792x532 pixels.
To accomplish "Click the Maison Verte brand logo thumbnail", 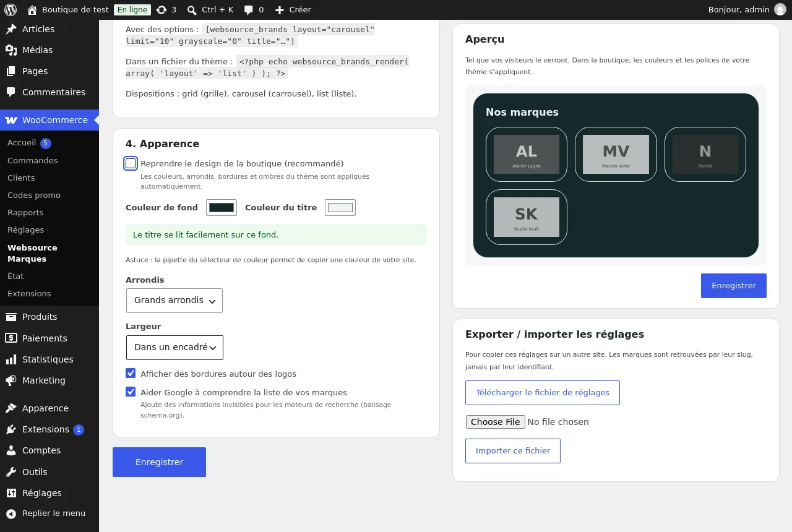I will (x=616, y=155).
